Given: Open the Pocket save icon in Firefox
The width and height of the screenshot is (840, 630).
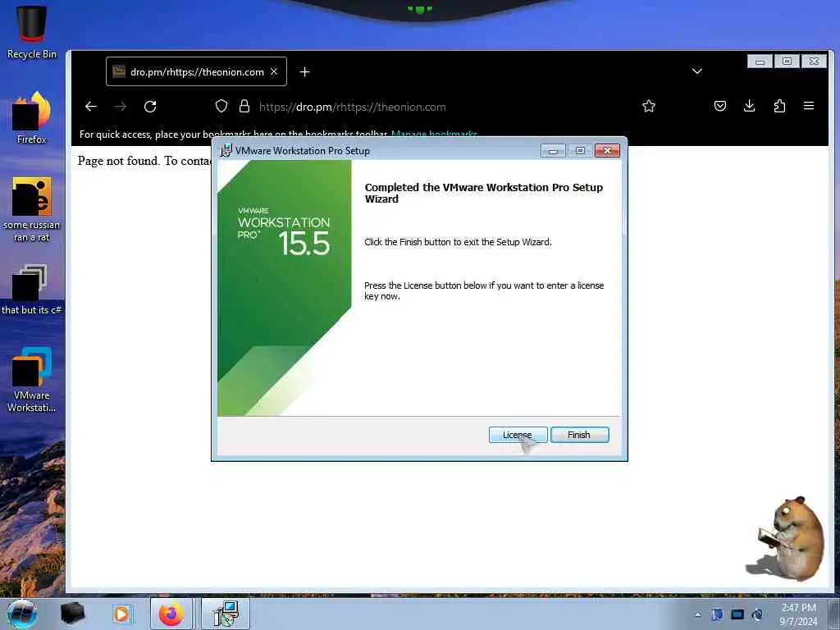Looking at the screenshot, I should 720,106.
